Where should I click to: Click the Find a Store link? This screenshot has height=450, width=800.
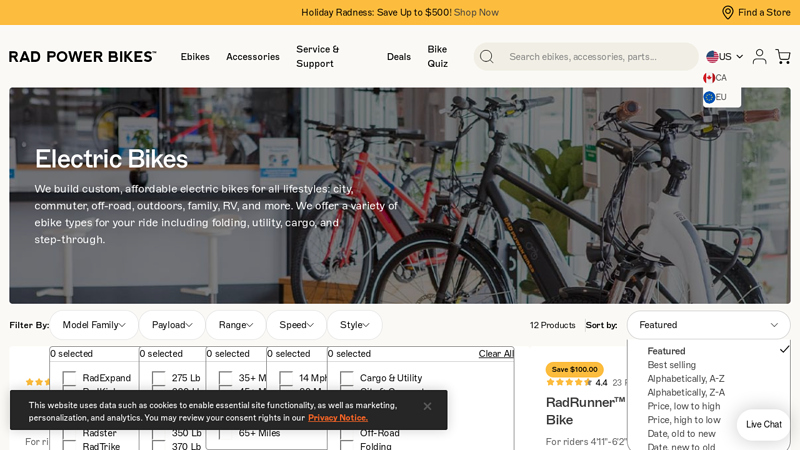[x=764, y=12]
